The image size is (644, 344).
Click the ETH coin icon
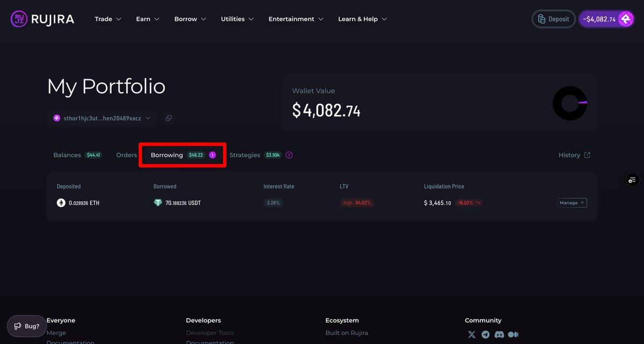coord(61,203)
